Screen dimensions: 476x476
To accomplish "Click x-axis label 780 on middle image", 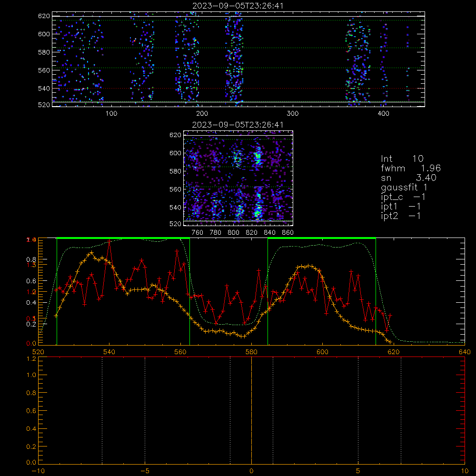I will pos(216,233).
